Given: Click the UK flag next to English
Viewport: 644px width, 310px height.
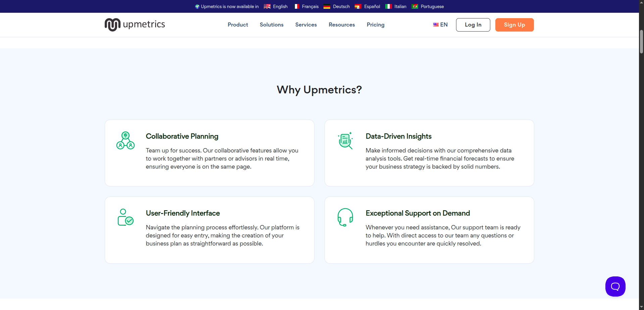Looking at the screenshot, I should [267, 6].
